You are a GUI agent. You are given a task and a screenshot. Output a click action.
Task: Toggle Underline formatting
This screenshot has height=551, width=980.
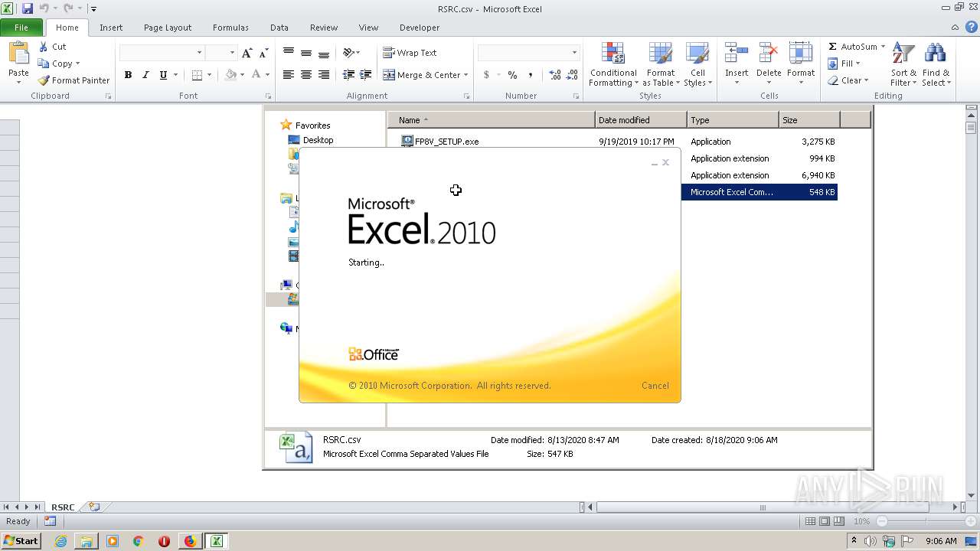[x=163, y=75]
